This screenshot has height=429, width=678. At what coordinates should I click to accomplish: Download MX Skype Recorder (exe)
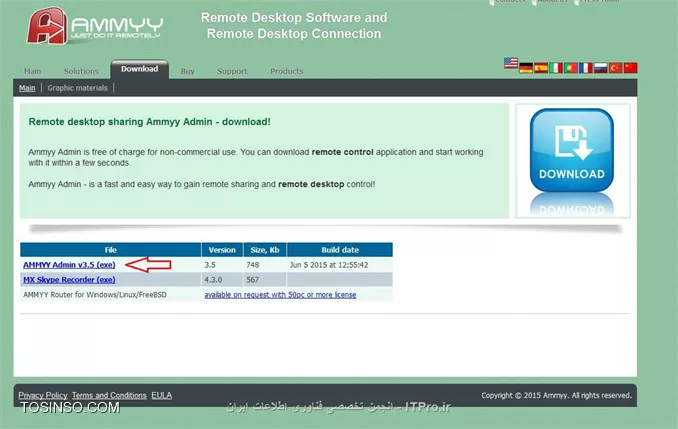pos(69,280)
